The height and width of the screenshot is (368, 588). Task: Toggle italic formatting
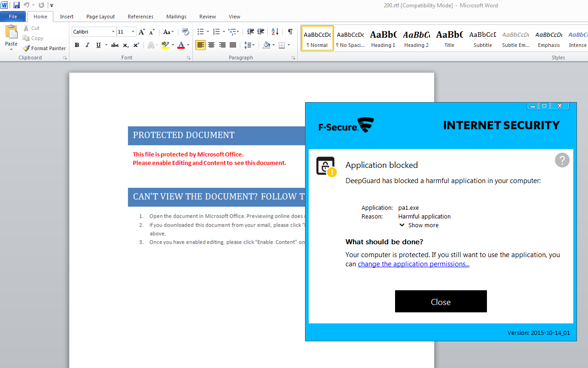(87, 45)
